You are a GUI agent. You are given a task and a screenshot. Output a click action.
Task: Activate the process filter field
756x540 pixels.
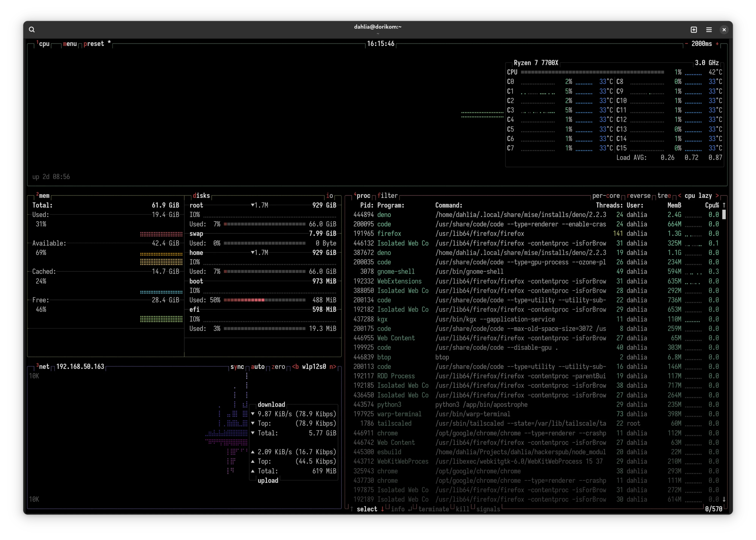387,196
